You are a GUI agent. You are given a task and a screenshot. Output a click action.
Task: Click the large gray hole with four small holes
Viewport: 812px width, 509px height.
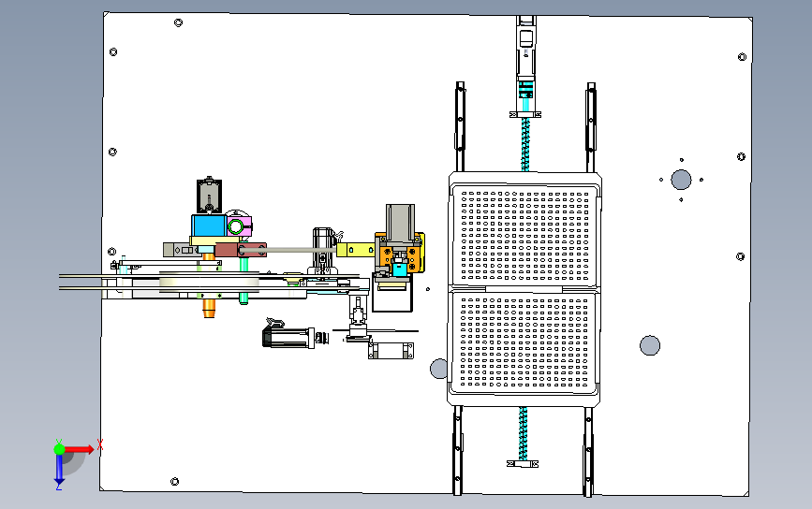681,180
